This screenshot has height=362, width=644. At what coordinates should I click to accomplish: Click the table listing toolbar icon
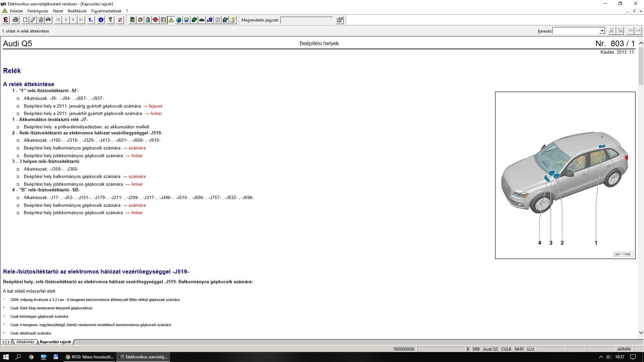(163, 20)
